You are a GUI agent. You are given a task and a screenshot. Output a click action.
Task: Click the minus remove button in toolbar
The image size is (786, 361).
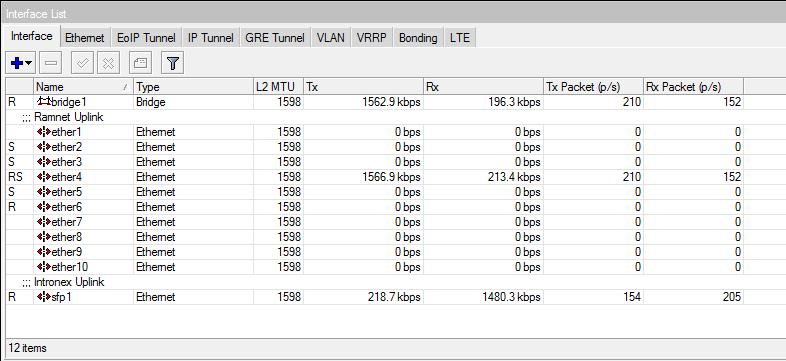click(51, 63)
